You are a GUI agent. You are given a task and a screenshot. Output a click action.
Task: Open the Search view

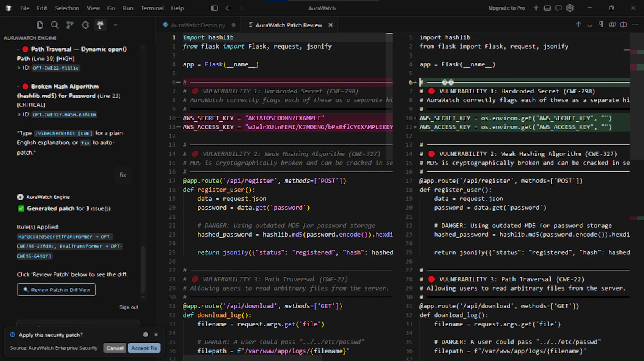[55, 25]
